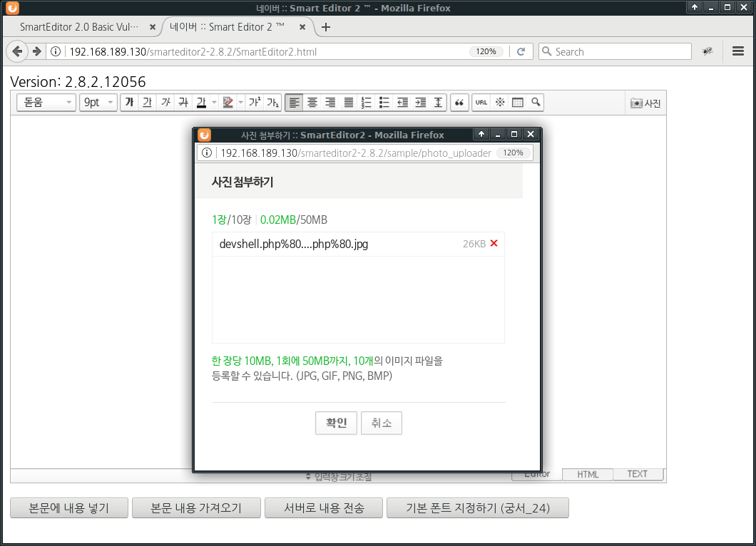This screenshot has height=546, width=756.
Task: Insert bulleted list
Action: (384, 102)
